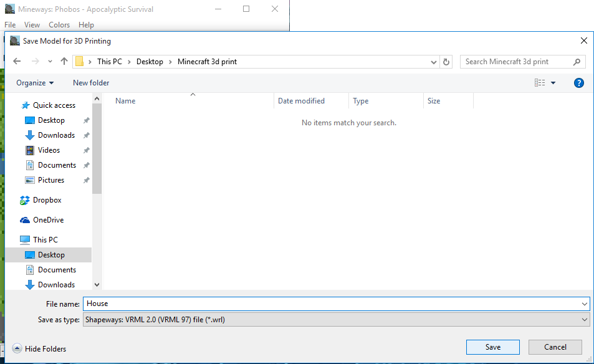
Task: Cancel the save dialog
Action: pyautogui.click(x=555, y=347)
